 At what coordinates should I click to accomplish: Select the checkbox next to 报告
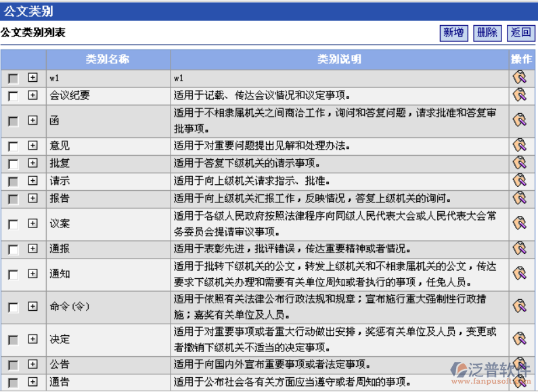(x=13, y=199)
